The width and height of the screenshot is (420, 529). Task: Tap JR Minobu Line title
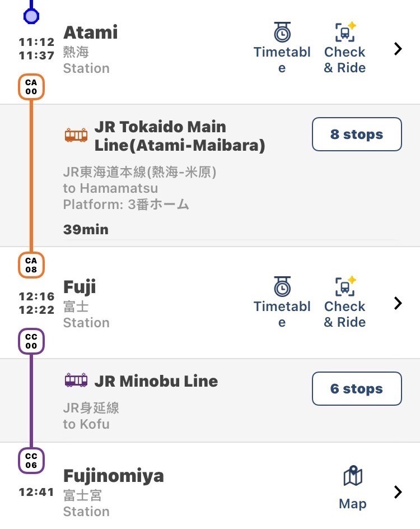[156, 381]
